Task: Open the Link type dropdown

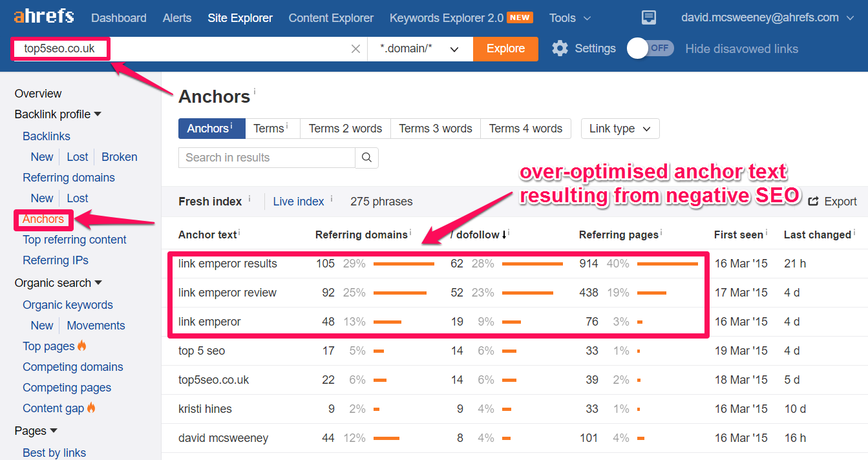Action: coord(620,129)
